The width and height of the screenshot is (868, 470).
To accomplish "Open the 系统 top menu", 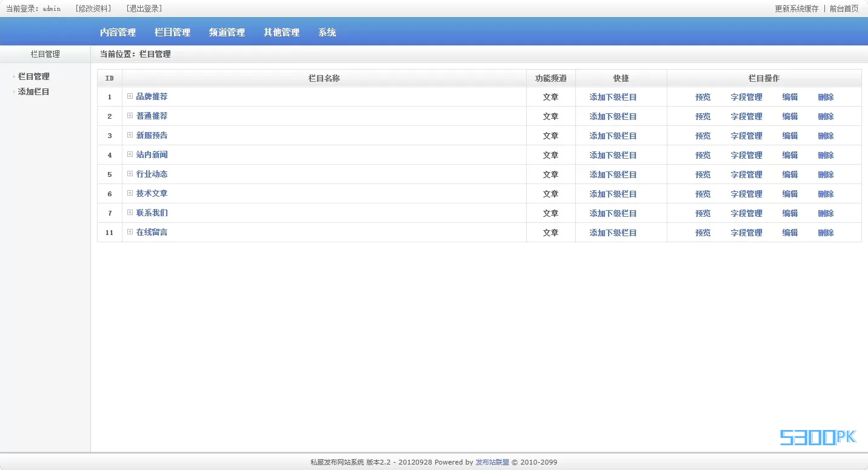I will tap(327, 33).
